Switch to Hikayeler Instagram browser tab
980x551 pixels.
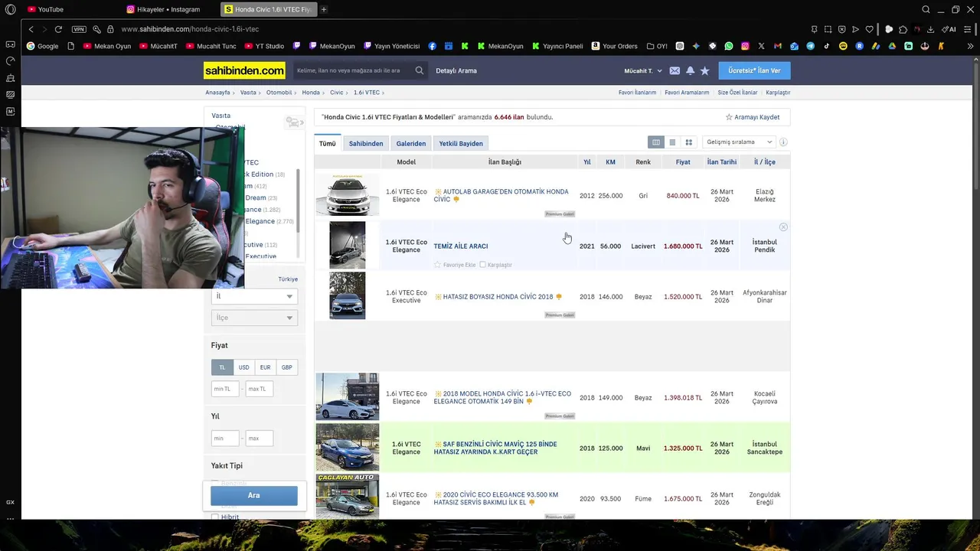pos(168,9)
